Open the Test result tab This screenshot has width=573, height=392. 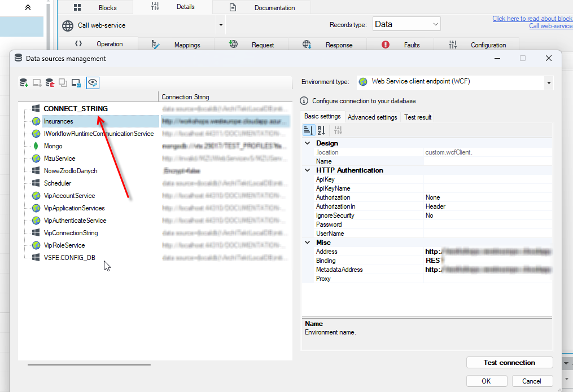pyautogui.click(x=418, y=117)
